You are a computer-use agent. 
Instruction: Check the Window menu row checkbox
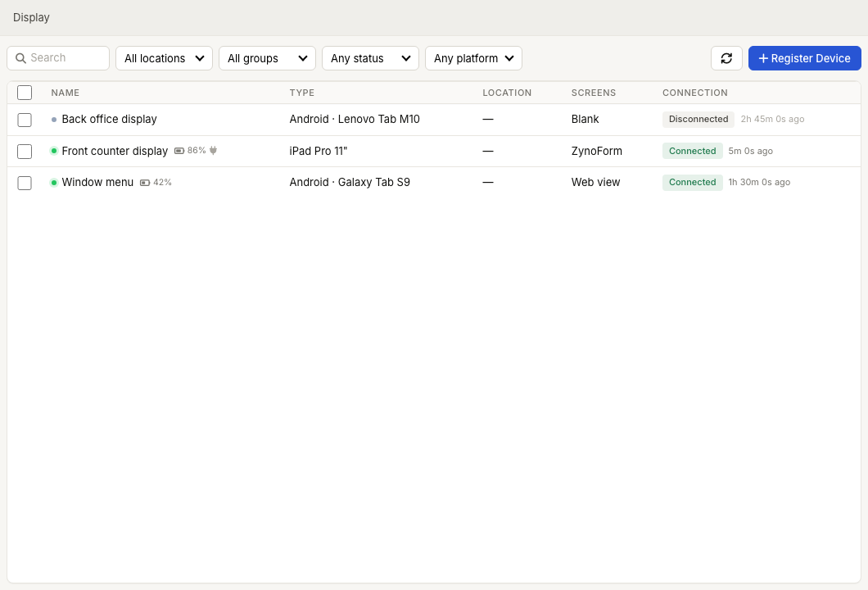click(x=25, y=183)
